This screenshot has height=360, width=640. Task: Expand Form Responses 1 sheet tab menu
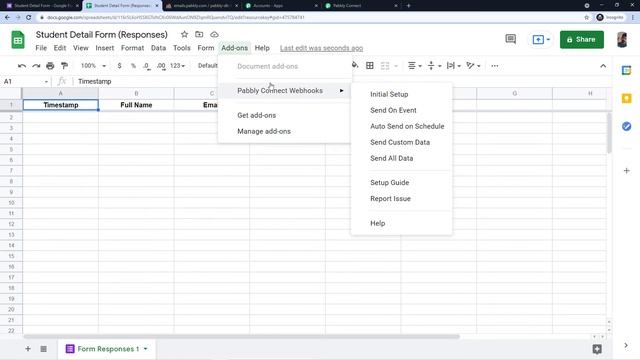click(x=146, y=349)
